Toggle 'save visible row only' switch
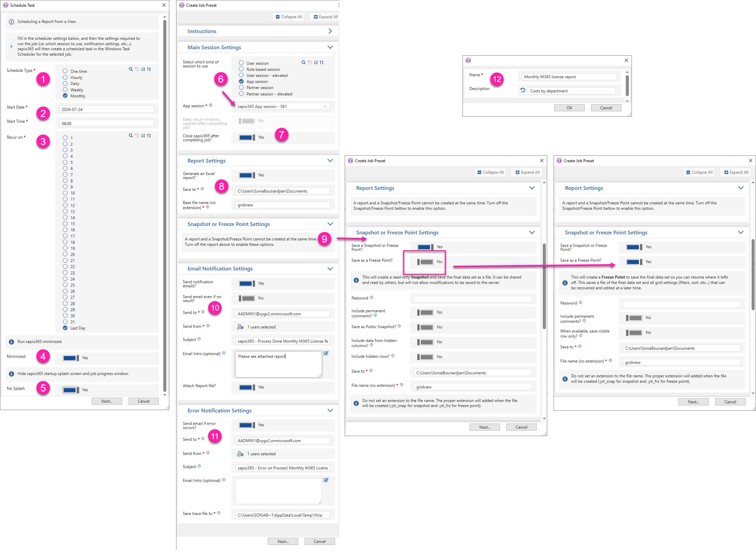The width and height of the screenshot is (756, 550). point(634,332)
